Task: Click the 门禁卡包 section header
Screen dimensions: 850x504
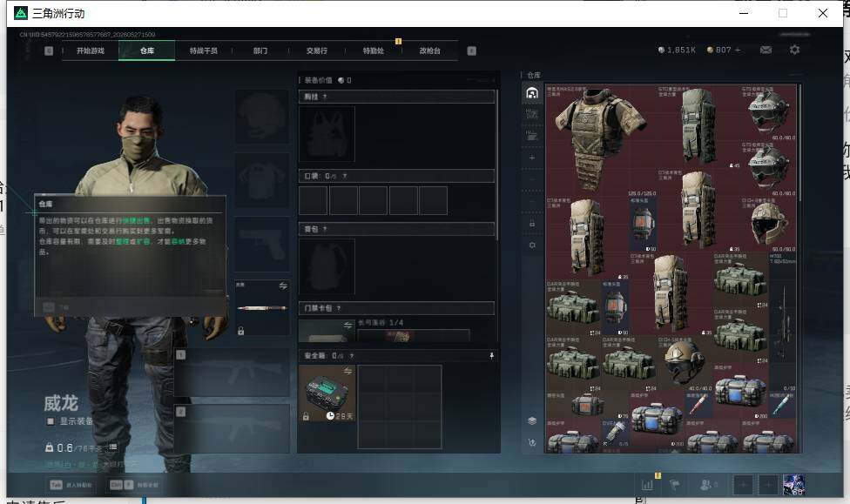Action: pos(396,308)
